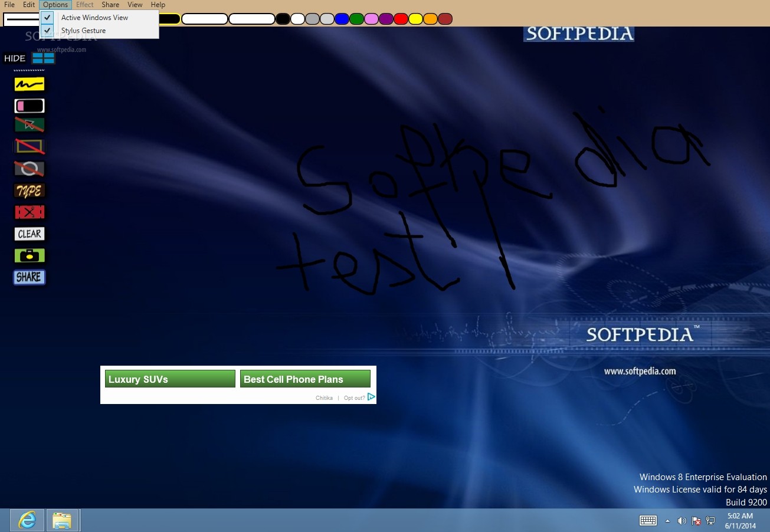Click the Chitika link in the ad
Image resolution: width=770 pixels, height=532 pixels.
324,398
